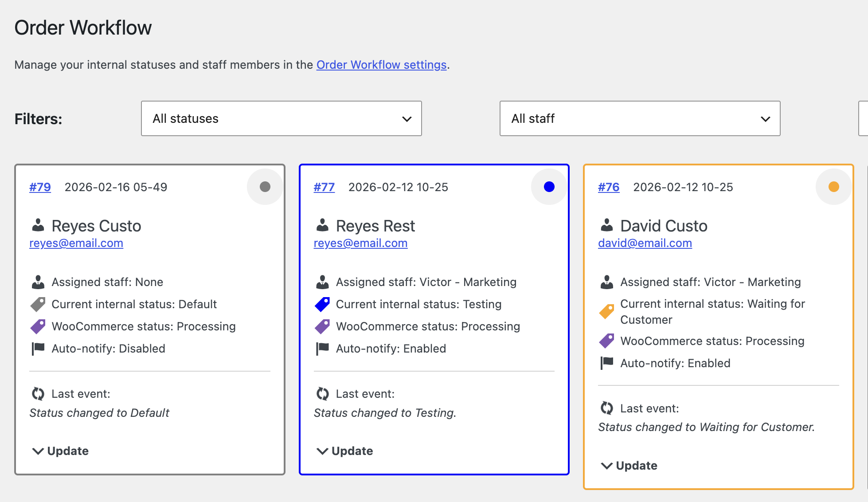This screenshot has width=868, height=502.
Task: Click the orange status dot on order #76
Action: click(x=834, y=187)
